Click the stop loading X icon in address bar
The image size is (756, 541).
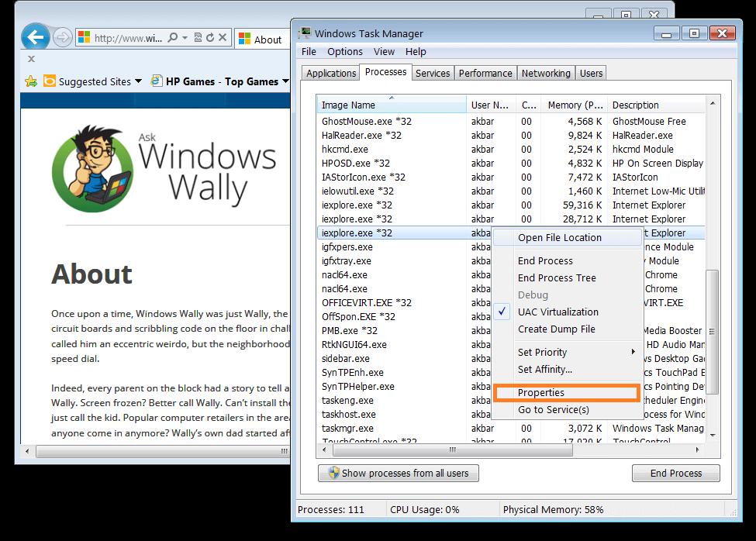[223, 37]
